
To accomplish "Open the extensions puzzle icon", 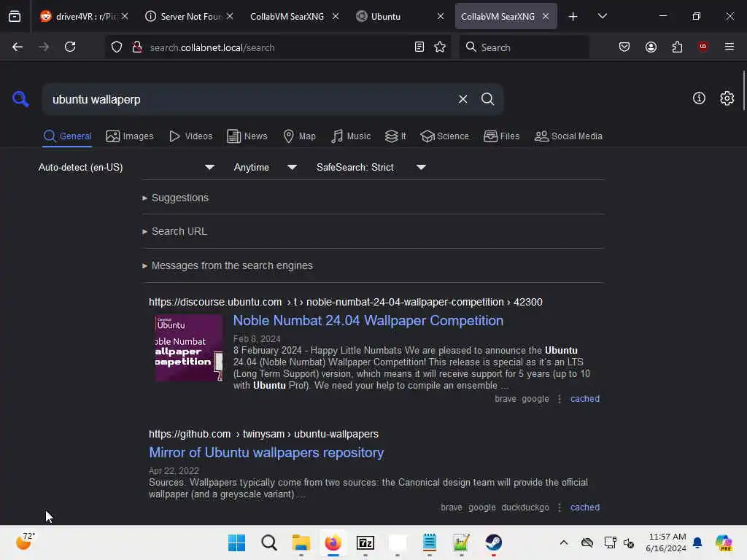I will (x=677, y=47).
